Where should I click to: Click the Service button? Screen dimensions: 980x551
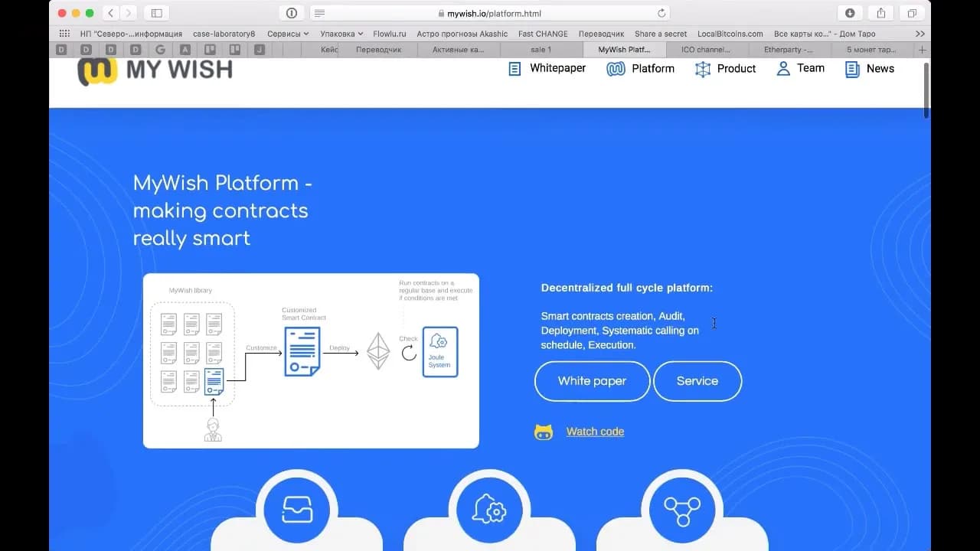[x=697, y=381]
